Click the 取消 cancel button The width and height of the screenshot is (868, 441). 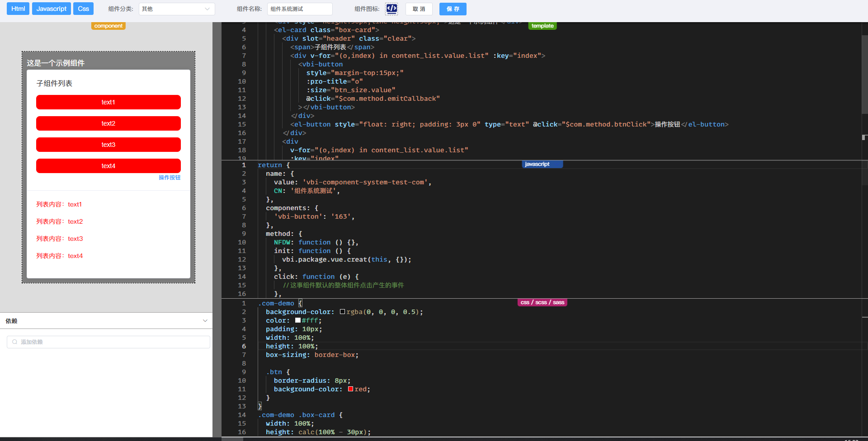[x=419, y=9]
